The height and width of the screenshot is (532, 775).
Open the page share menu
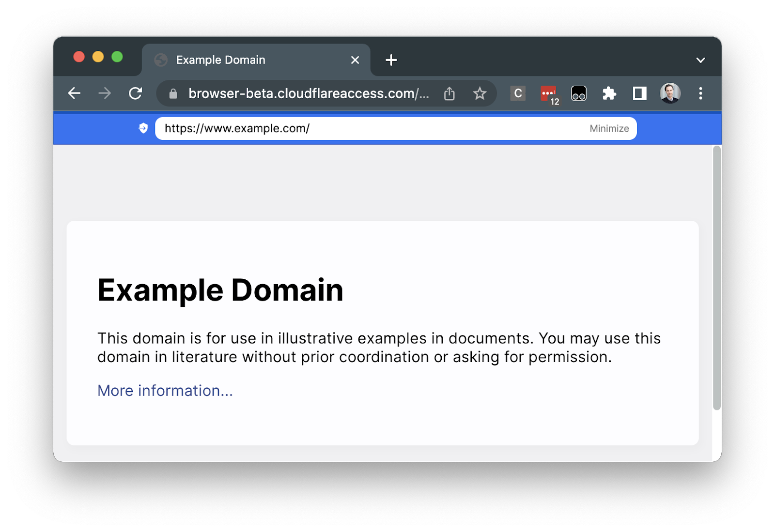tap(449, 93)
